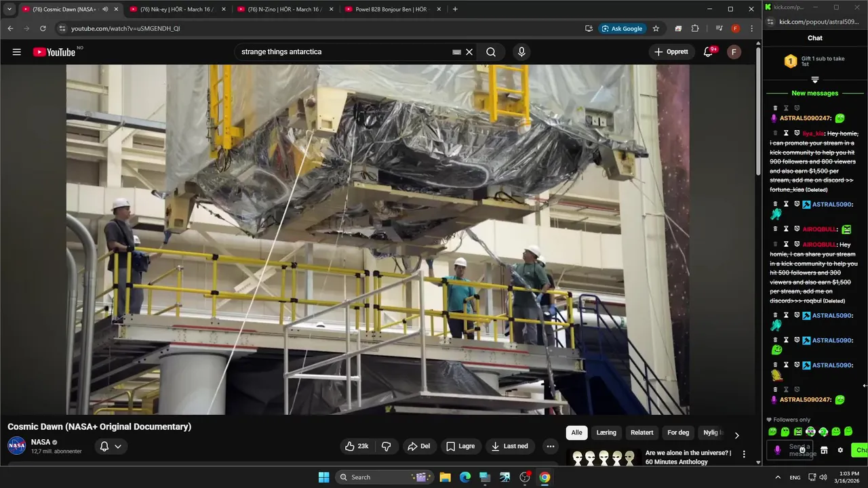Open a new browser tab with plus
868x488 pixels.
(455, 9)
